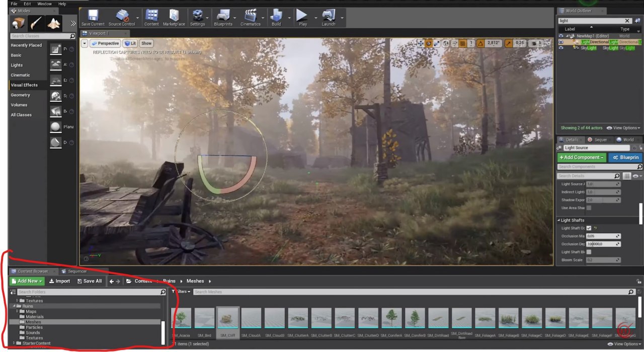The image size is (644, 352).
Task: Toggle Use Area Shadows checkbox
Action: 589,208
